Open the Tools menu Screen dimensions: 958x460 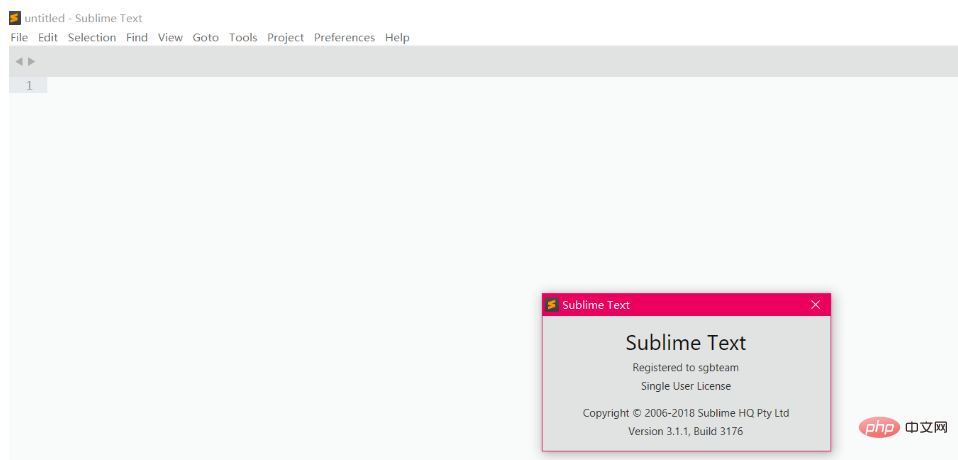tap(243, 37)
